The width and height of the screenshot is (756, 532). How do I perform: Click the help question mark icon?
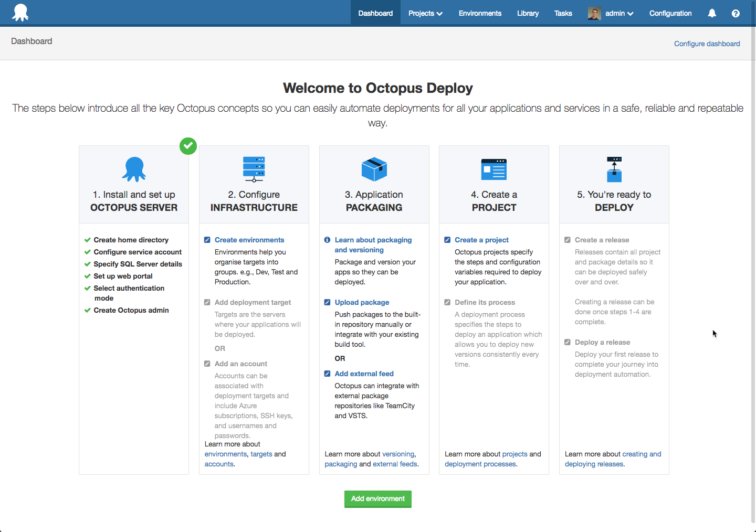click(736, 13)
